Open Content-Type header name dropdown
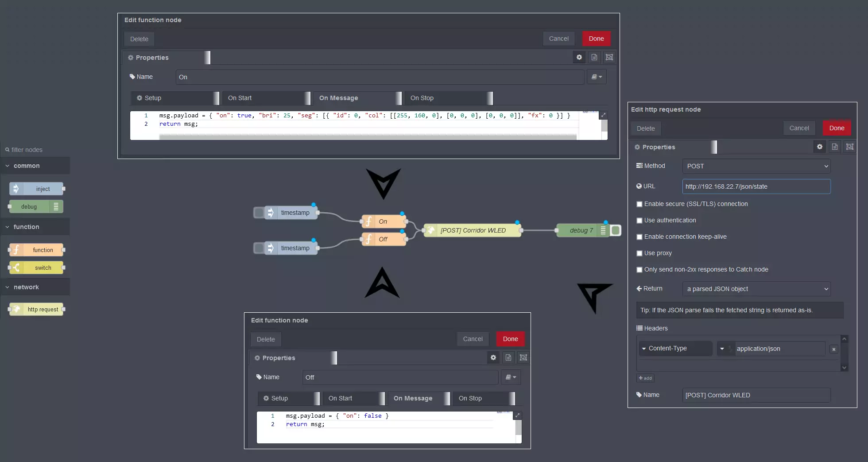868x462 pixels. (x=675, y=349)
